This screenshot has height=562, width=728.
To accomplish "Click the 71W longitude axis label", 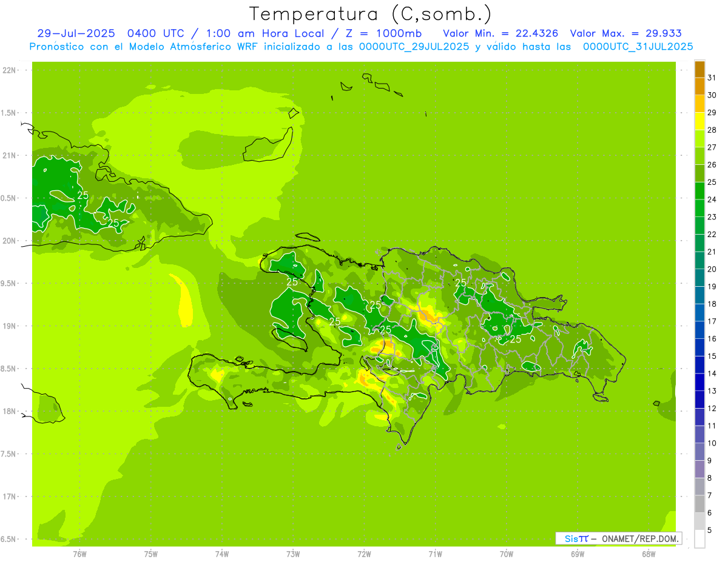I will (x=435, y=554).
